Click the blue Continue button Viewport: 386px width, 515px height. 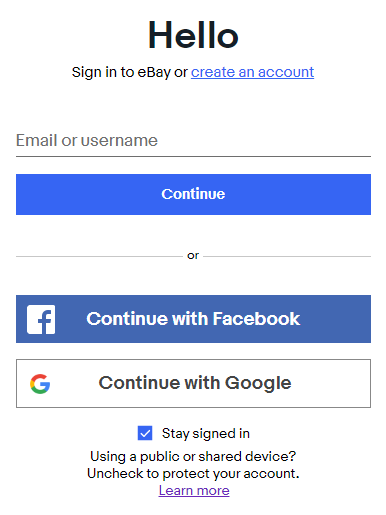click(193, 194)
